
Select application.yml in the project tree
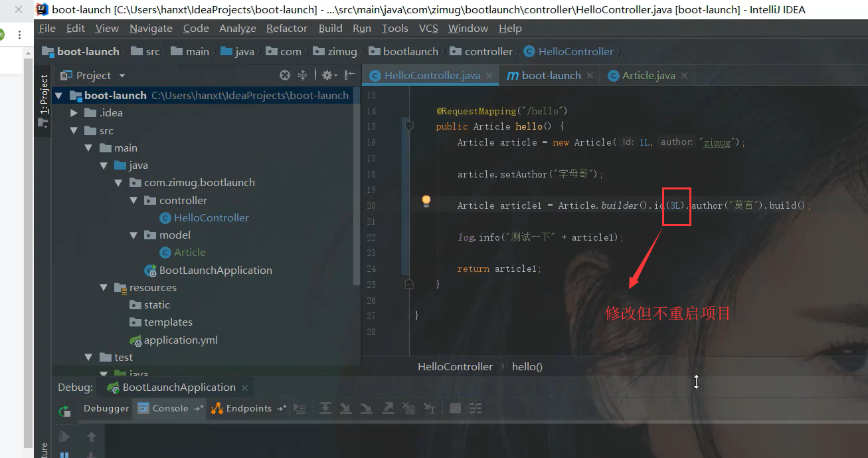(x=181, y=340)
